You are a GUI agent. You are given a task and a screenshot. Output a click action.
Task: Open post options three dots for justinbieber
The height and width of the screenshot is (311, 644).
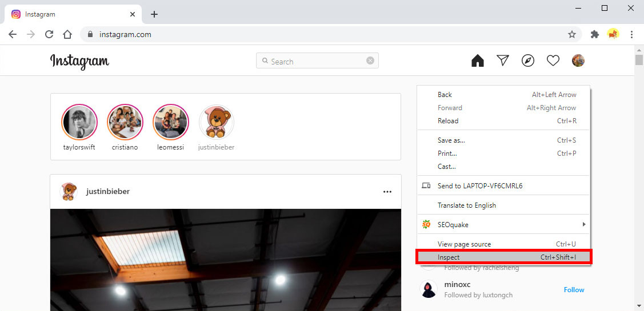[387, 192]
